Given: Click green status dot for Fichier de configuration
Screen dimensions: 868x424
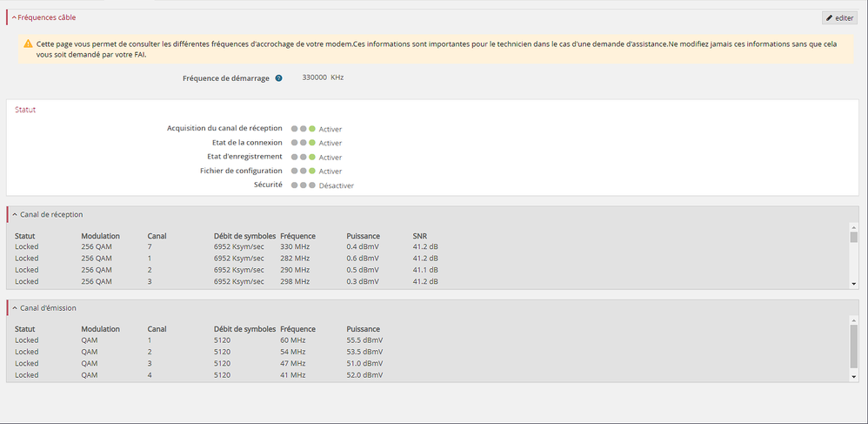Looking at the screenshot, I should (x=312, y=171).
